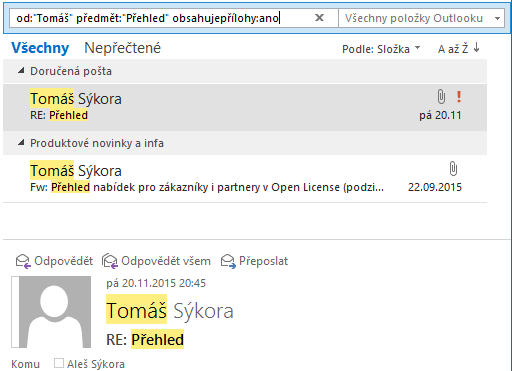Switch to the Nepřečtené filter tab

(x=122, y=48)
